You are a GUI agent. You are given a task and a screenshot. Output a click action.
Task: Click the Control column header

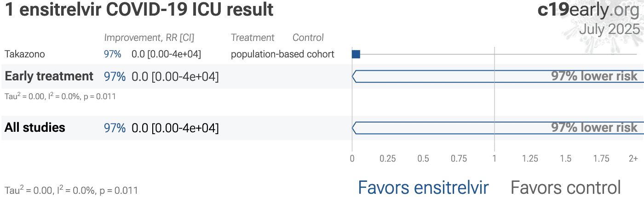pyautogui.click(x=308, y=38)
